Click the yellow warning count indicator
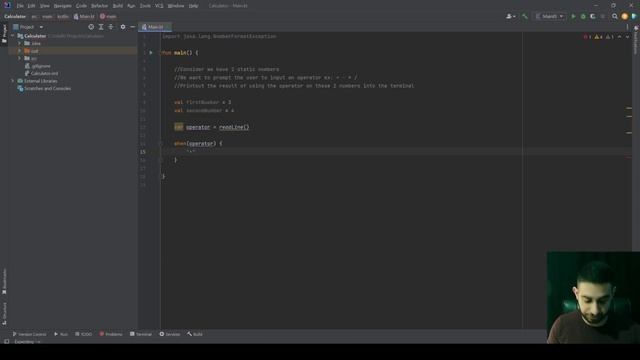 598,37
